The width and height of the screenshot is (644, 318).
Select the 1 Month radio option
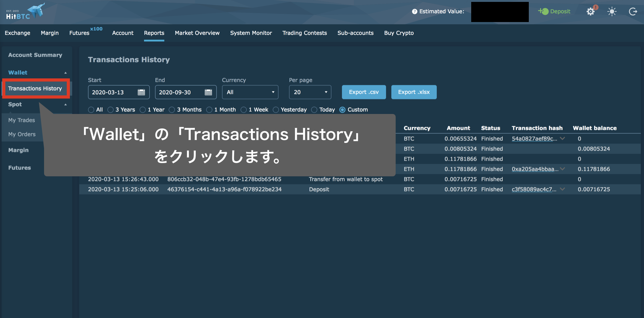tap(209, 110)
